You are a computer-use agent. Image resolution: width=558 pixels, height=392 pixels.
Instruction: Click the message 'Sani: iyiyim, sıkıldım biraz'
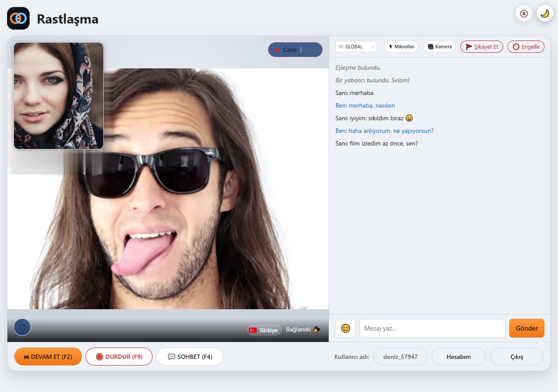374,118
